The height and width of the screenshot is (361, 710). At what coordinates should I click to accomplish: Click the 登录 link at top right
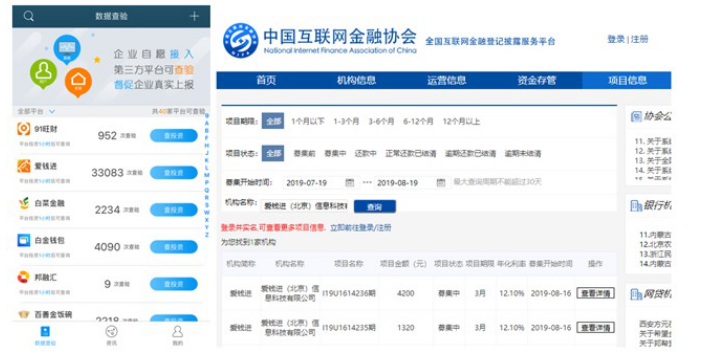616,39
